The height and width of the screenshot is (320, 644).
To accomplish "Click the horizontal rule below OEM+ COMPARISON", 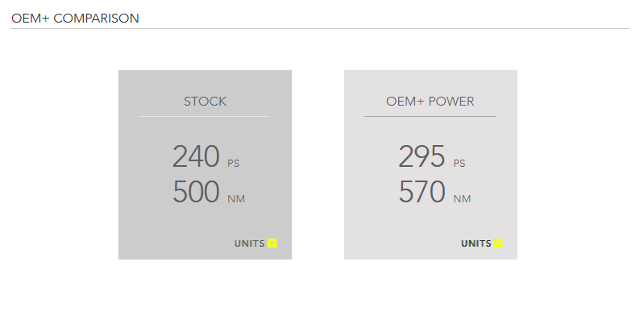I will 320,29.
